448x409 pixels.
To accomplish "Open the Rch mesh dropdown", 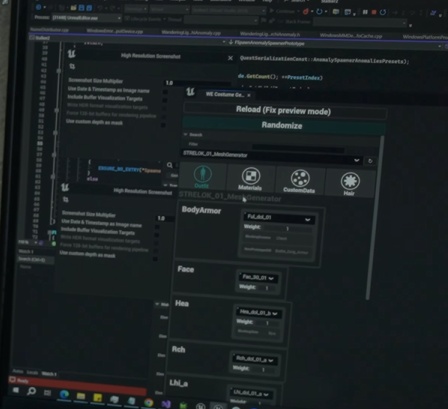I will tap(254, 359).
